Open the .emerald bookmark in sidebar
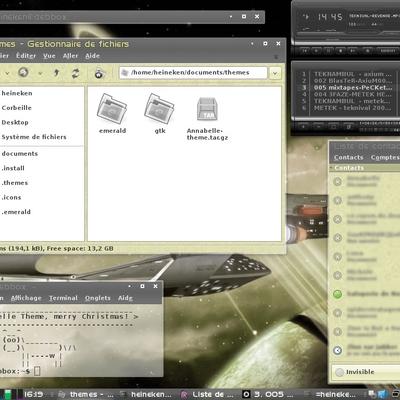This screenshot has height=400, width=400. (16, 212)
